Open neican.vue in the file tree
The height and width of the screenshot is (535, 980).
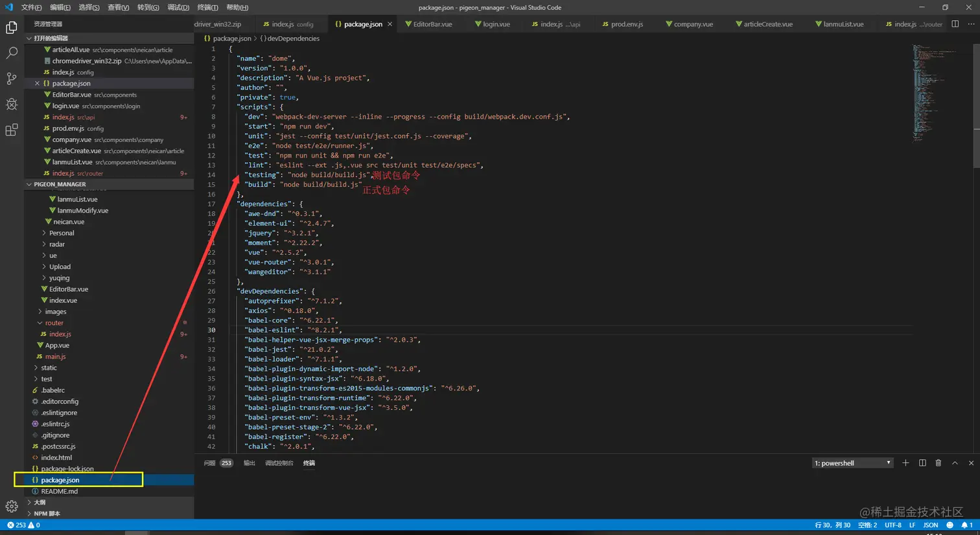pos(69,222)
